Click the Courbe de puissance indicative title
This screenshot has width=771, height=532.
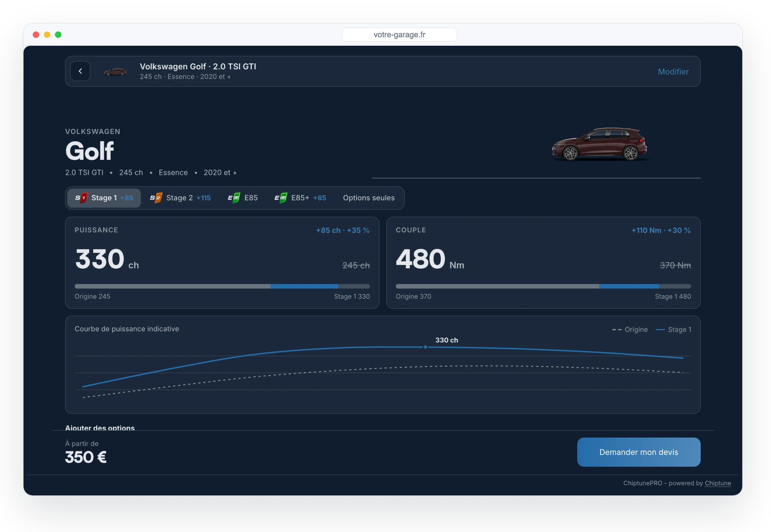point(127,329)
